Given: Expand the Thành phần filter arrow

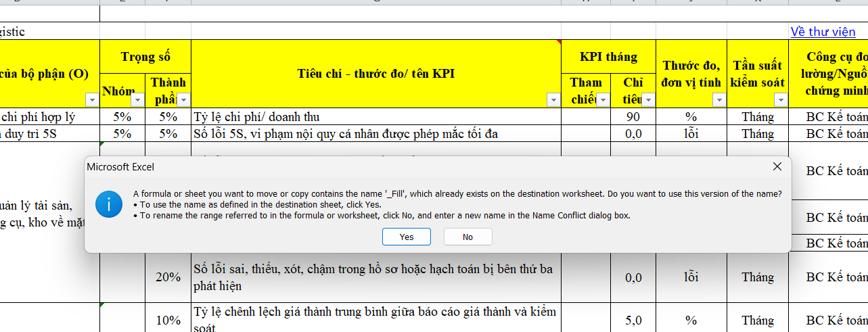Looking at the screenshot, I should point(183,100).
